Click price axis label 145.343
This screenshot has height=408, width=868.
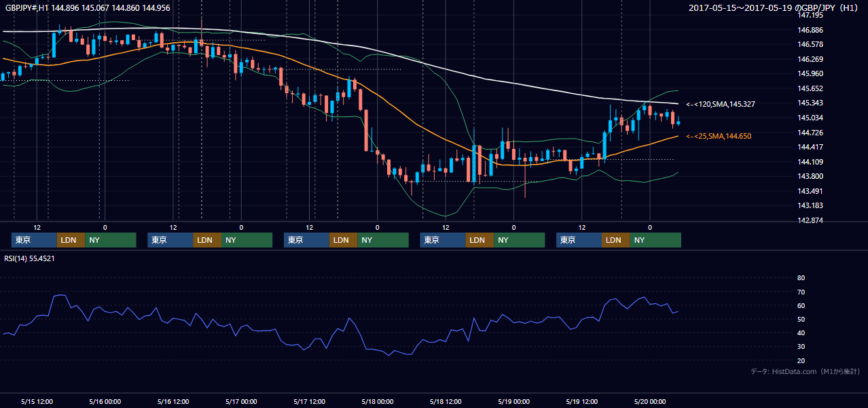coord(810,103)
